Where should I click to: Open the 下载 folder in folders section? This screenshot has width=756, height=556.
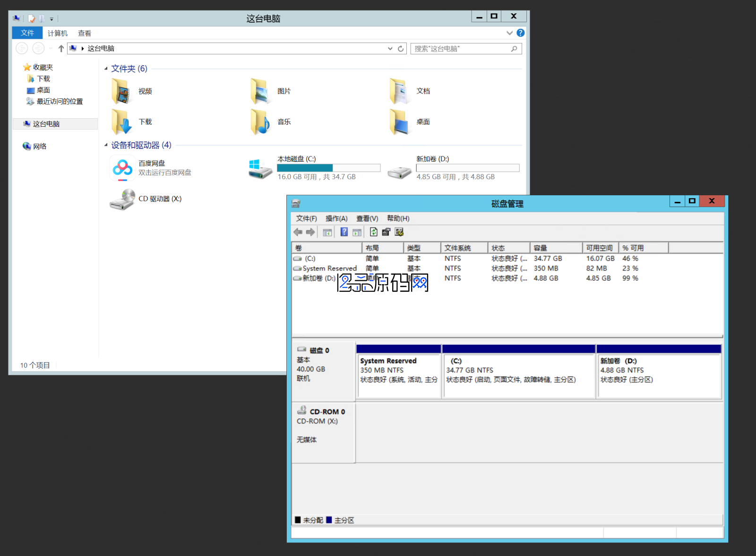121,122
